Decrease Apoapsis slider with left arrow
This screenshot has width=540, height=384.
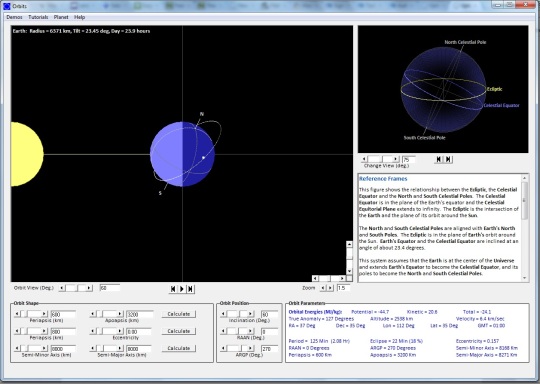93,314
